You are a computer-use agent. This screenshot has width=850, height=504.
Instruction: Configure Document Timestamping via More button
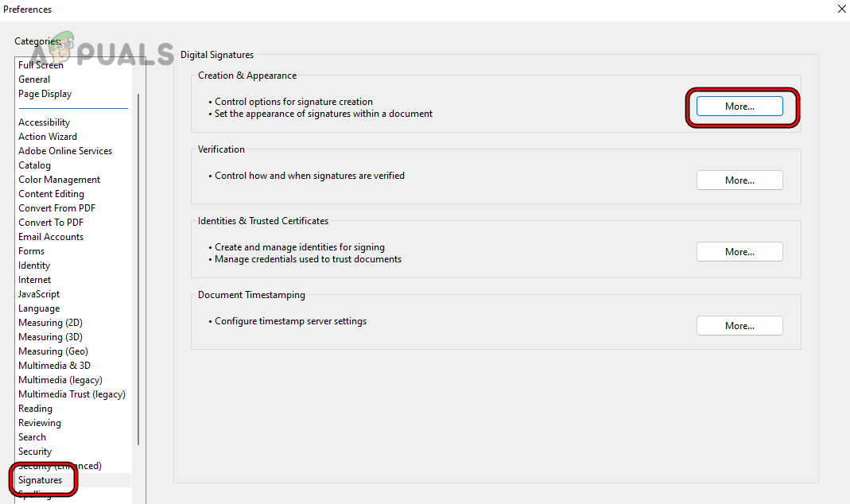739,325
